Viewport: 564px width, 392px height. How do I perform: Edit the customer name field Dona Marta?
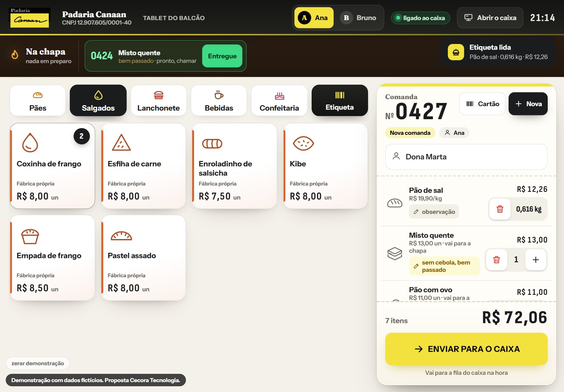pos(466,157)
